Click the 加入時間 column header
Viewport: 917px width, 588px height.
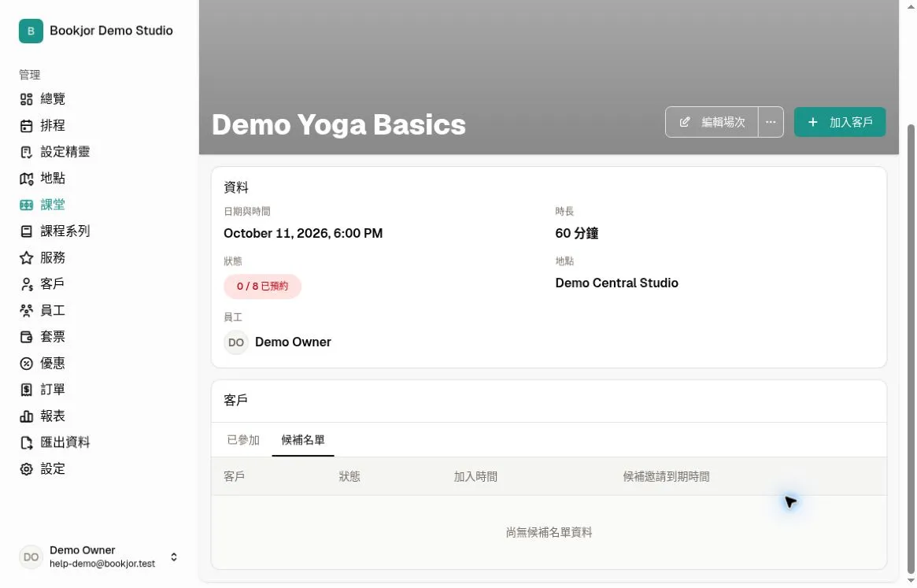475,477
